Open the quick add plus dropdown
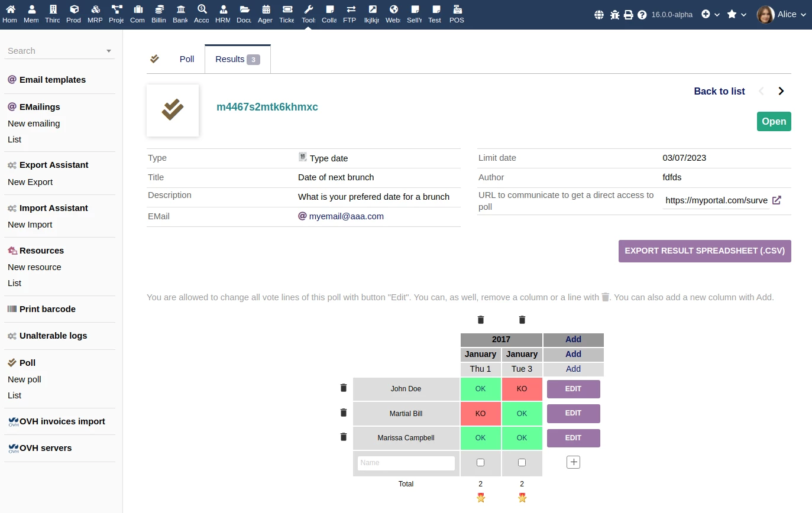 tap(710, 15)
